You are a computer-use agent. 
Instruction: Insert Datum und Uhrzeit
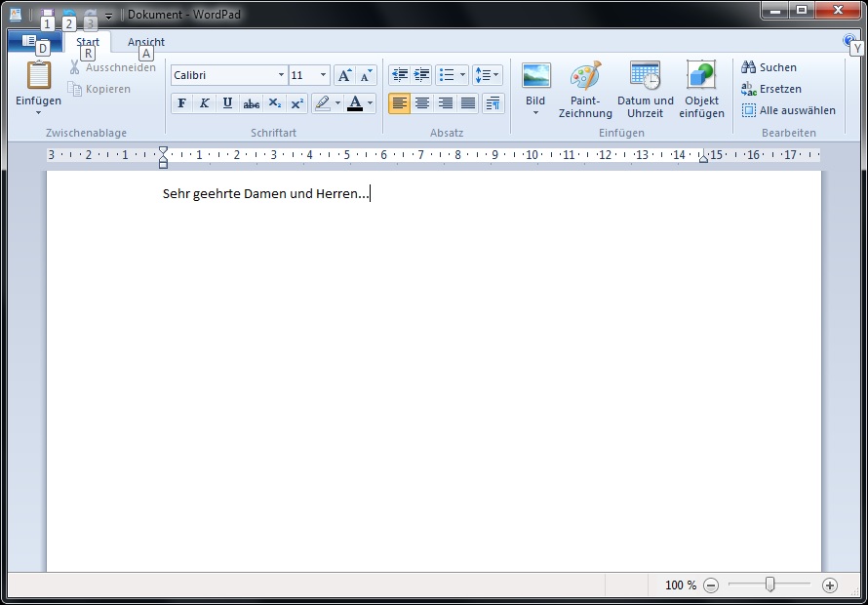pyautogui.click(x=646, y=90)
